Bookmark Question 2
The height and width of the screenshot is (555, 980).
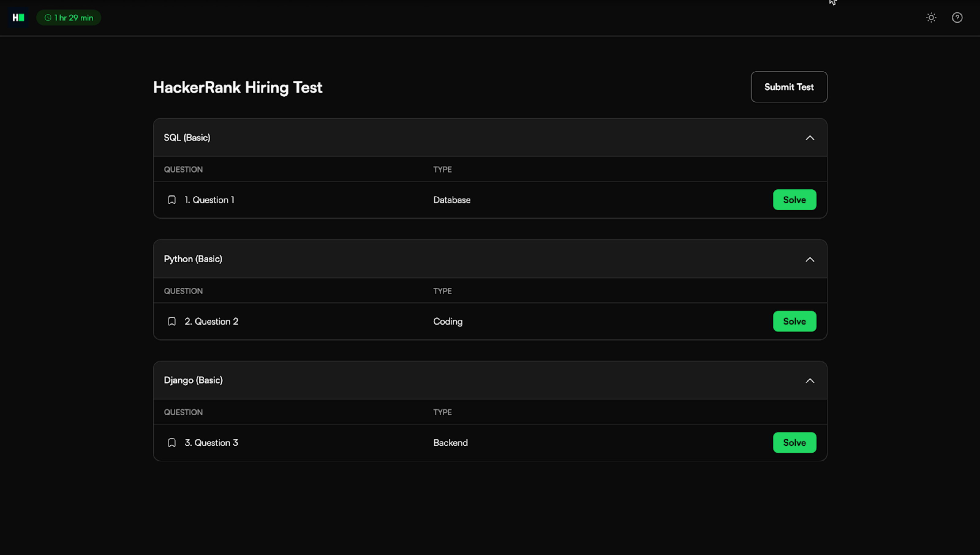(172, 321)
